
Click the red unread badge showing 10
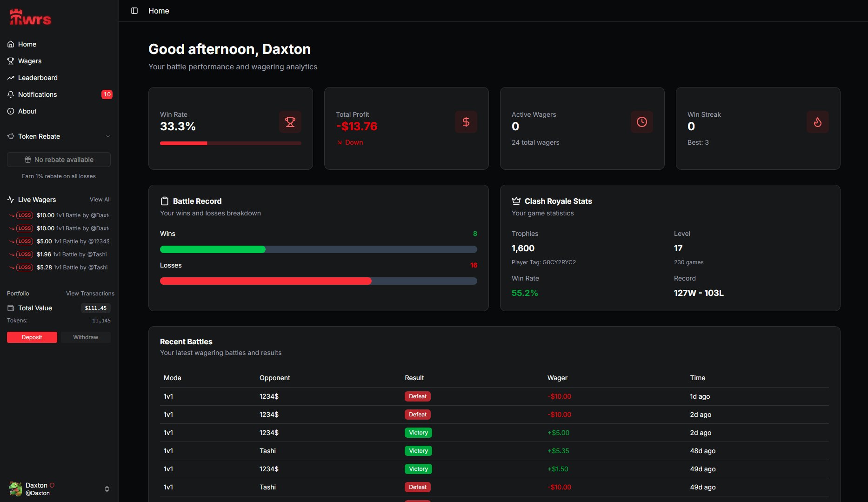tap(107, 94)
